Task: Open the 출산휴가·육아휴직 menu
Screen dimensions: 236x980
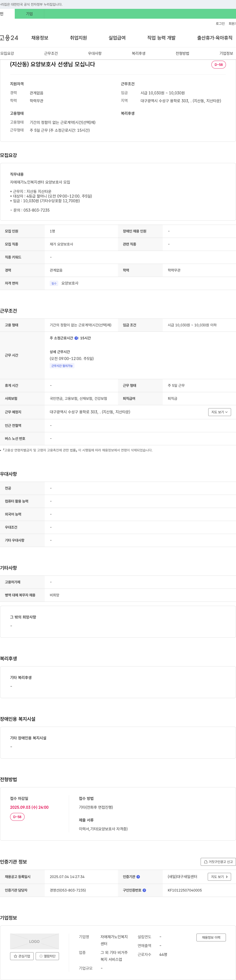Action: point(215,38)
